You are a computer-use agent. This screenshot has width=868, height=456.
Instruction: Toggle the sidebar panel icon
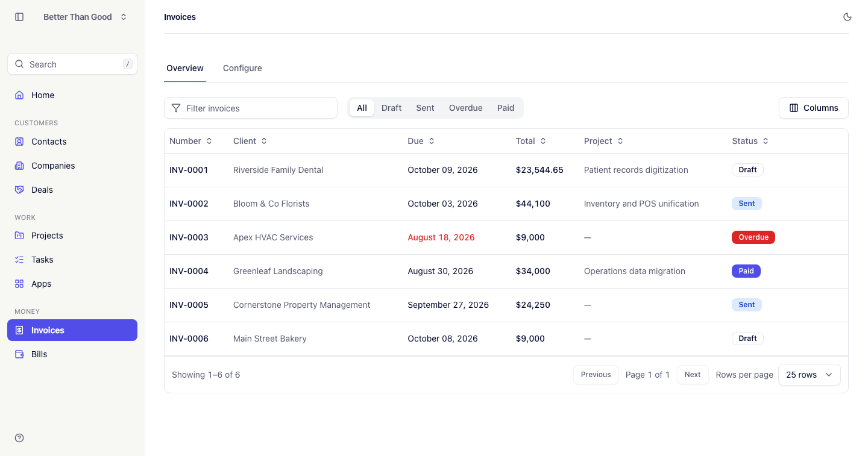point(19,17)
